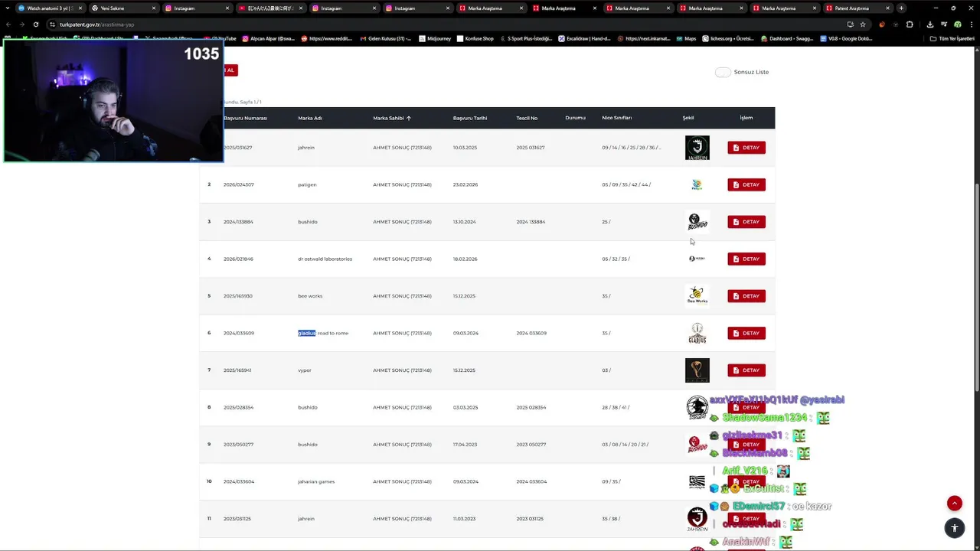Open DETAY for dr ostwald laboratories
This screenshot has width=980, height=551.
coord(746,259)
